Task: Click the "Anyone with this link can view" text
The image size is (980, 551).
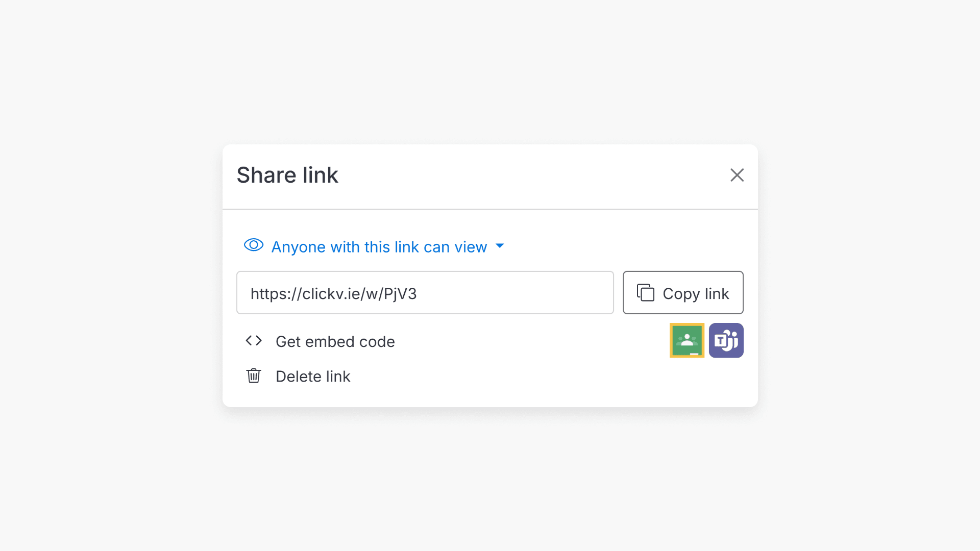Action: [x=379, y=246]
